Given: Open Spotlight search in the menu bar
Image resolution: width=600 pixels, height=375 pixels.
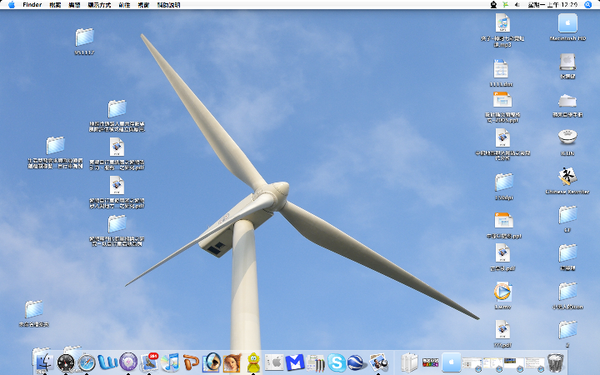Looking at the screenshot, I should (x=588, y=5).
